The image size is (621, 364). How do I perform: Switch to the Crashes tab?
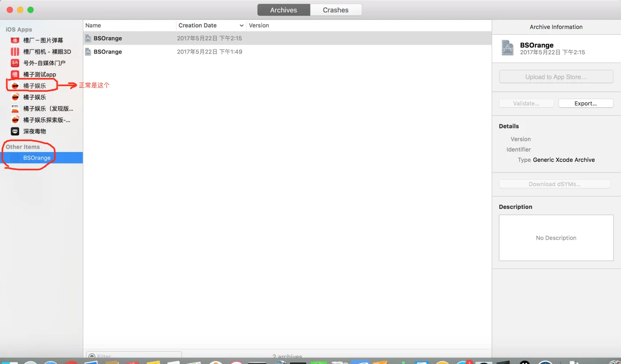coord(336,10)
